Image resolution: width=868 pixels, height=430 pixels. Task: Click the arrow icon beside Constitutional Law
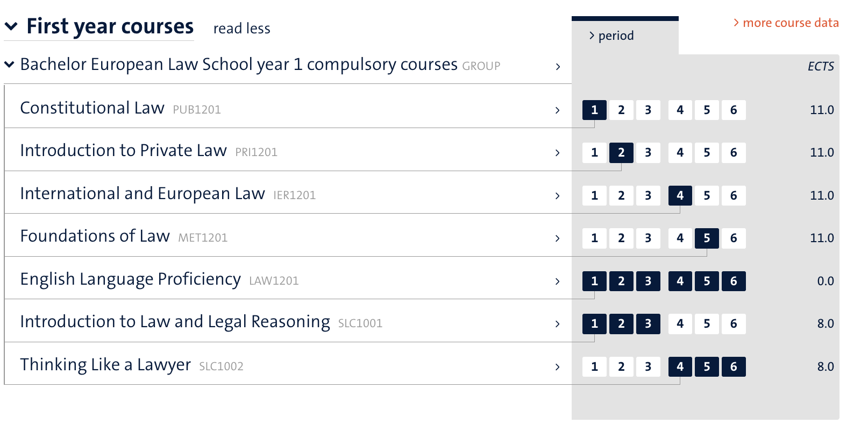[x=558, y=110]
